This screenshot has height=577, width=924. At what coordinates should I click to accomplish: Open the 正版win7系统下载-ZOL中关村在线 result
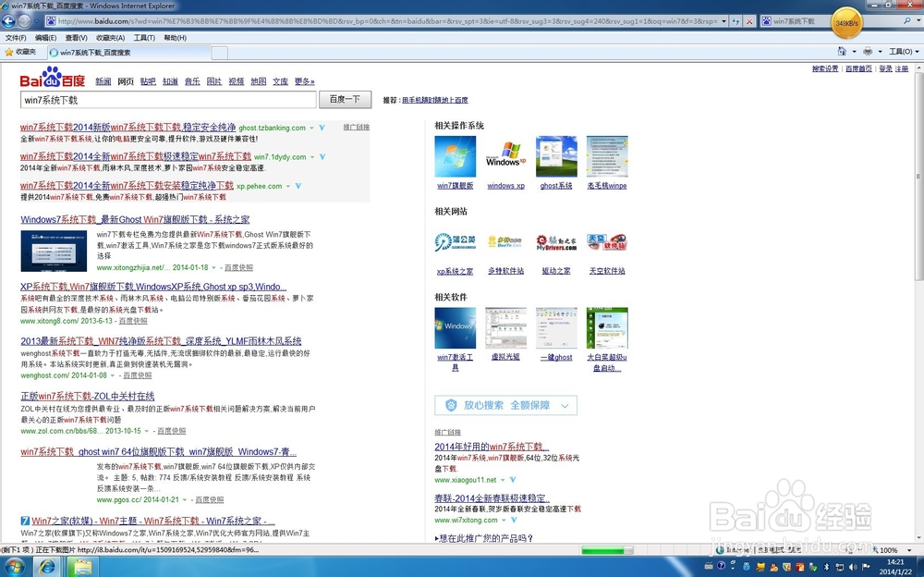click(x=87, y=396)
